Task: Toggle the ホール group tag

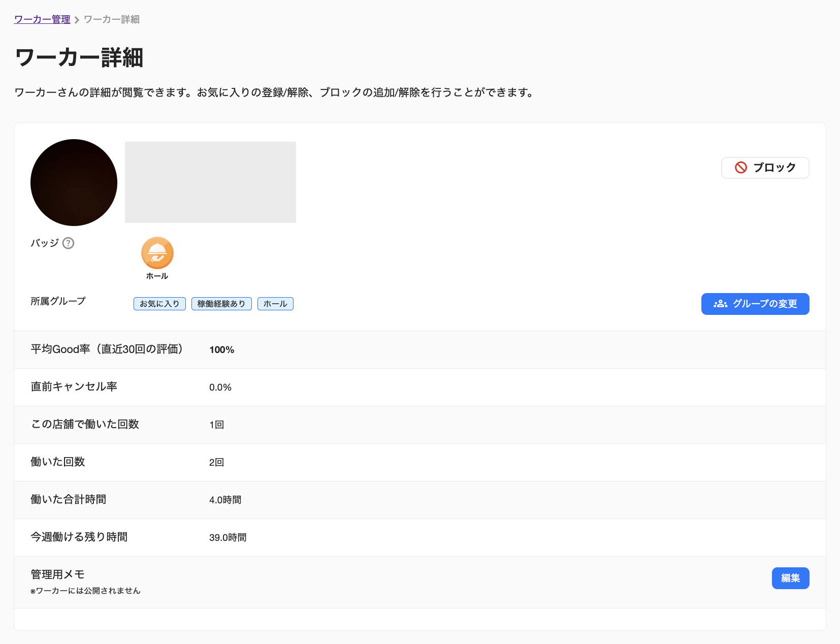Action: [x=275, y=303]
